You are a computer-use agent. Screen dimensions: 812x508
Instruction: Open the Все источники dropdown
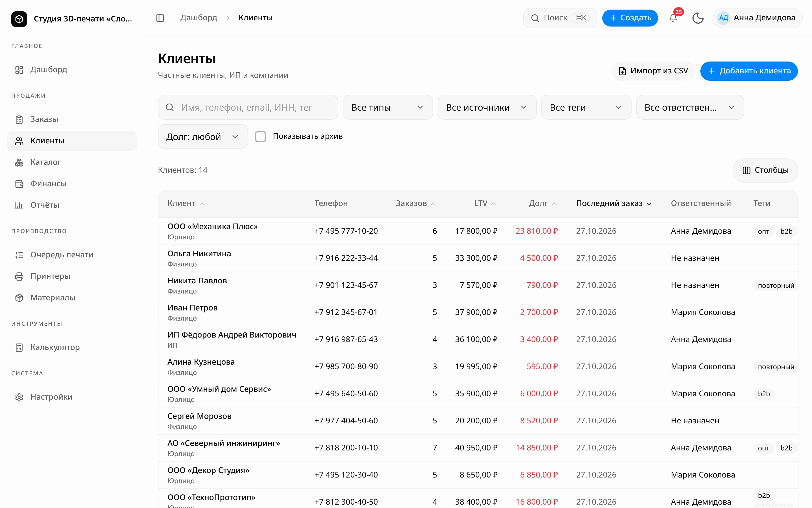(x=487, y=107)
